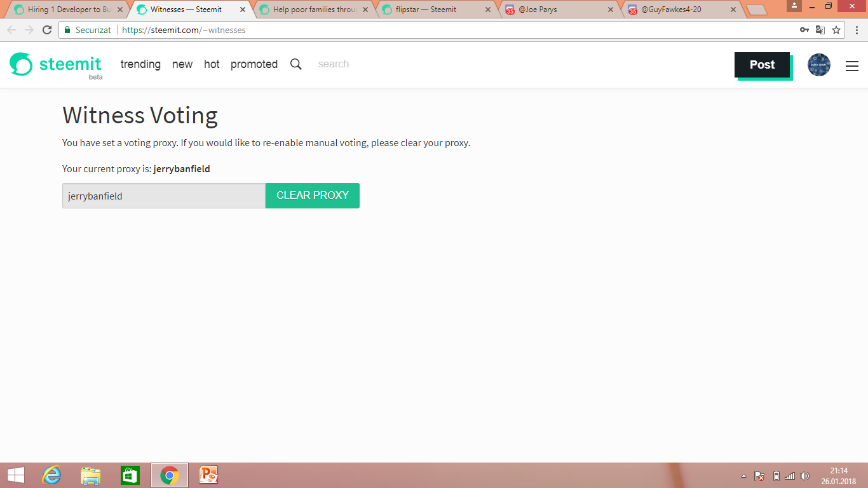Screen dimensions: 868x488
Task: Click the Witness Voting heading
Action: [x=140, y=115]
